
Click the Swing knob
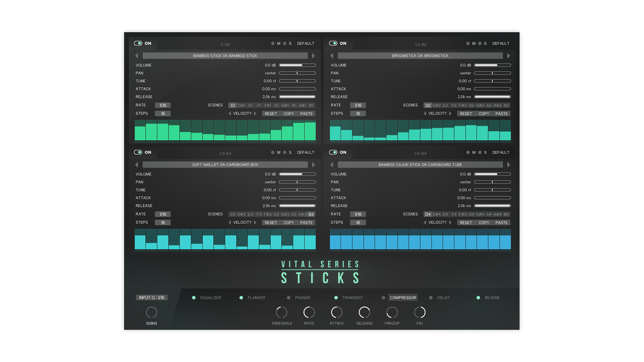[x=151, y=312]
